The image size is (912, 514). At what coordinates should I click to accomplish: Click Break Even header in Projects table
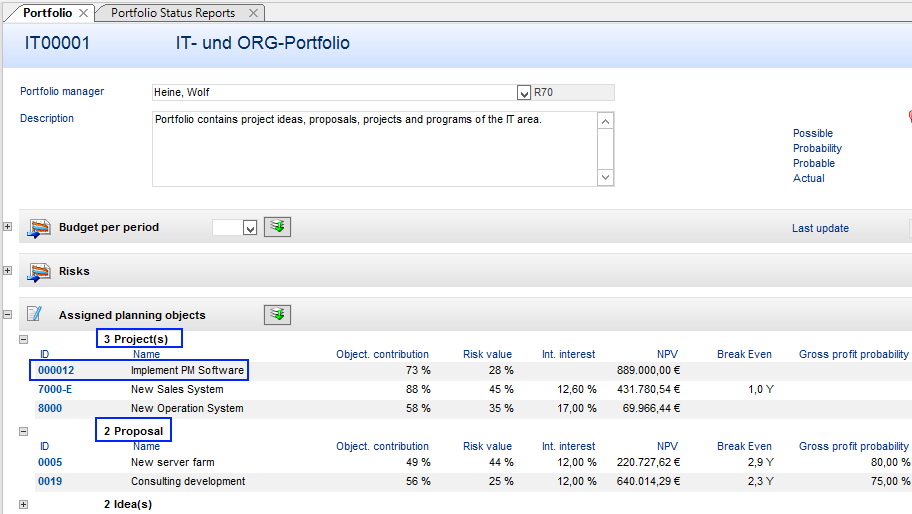[x=744, y=354]
